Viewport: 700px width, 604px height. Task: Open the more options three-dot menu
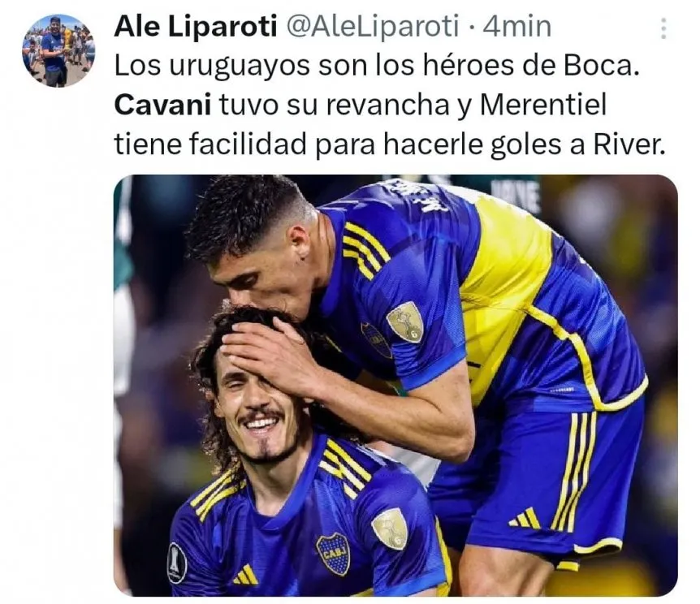pyautogui.click(x=663, y=28)
